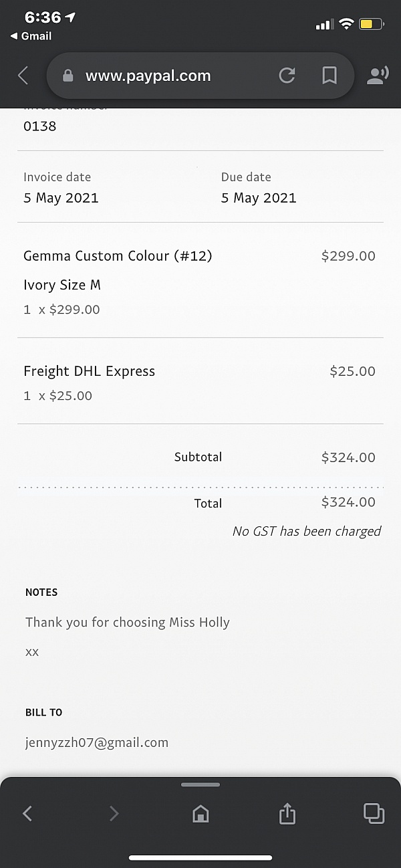Go back using bottom toolbar arrow
The image size is (401, 868).
click(x=27, y=813)
